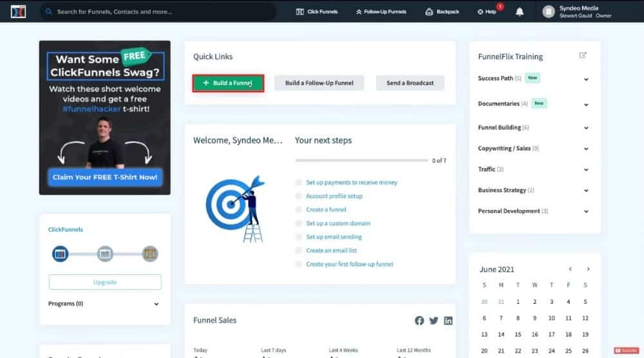Select the first ClickFunnels plan icon
The image size is (644, 358).
pos(60,254)
